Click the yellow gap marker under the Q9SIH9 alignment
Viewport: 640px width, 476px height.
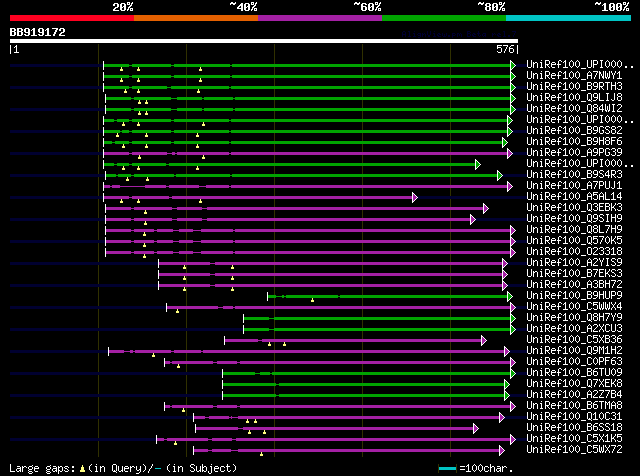pos(145,223)
